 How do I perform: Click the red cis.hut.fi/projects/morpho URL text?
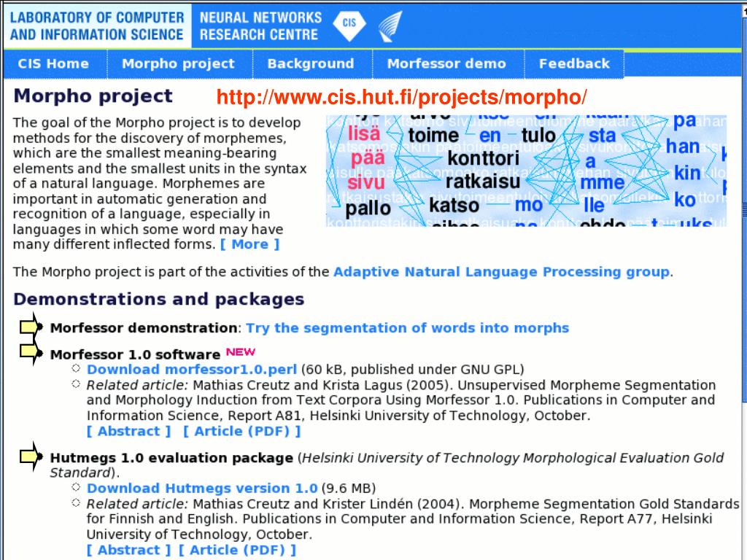pyautogui.click(x=402, y=97)
